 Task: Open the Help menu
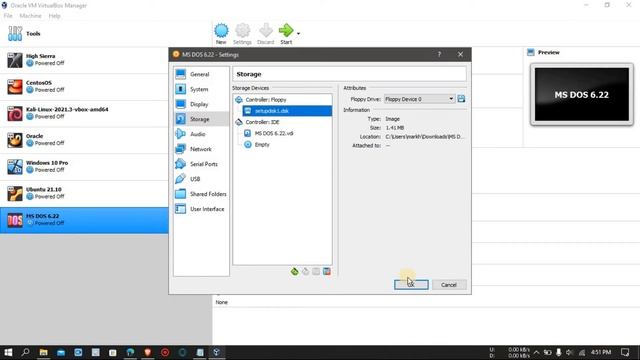pos(54,16)
